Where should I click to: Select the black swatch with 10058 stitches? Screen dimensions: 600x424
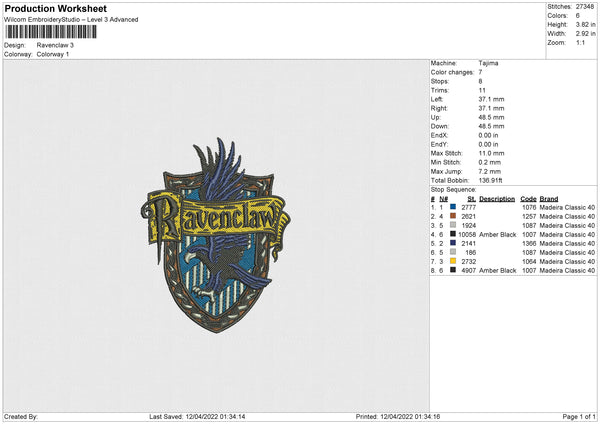coord(453,234)
